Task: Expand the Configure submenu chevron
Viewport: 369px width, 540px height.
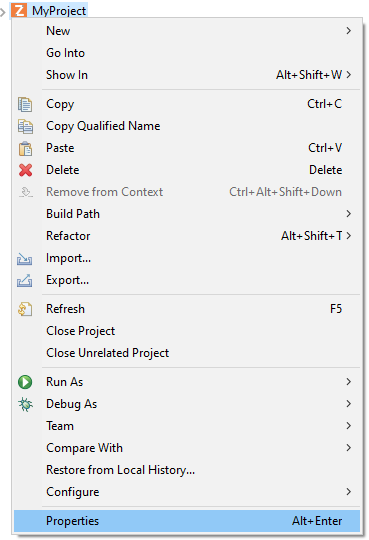Action: 349,492
